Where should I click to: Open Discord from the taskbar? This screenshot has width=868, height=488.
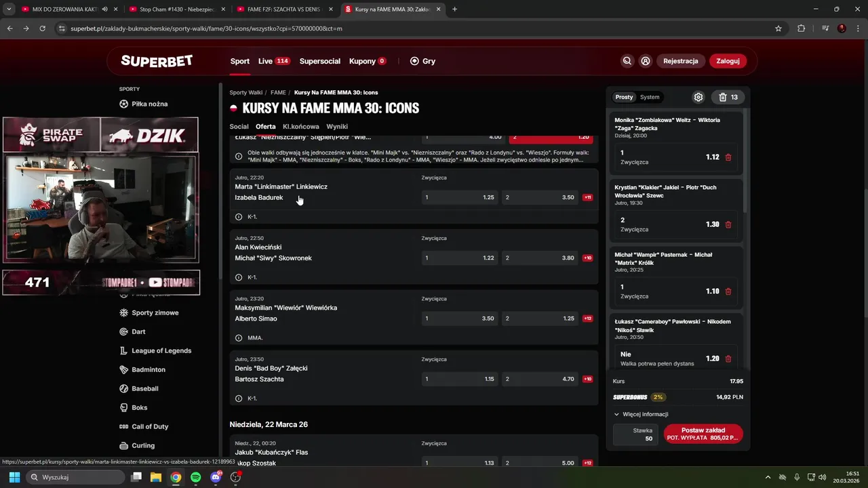(x=216, y=477)
